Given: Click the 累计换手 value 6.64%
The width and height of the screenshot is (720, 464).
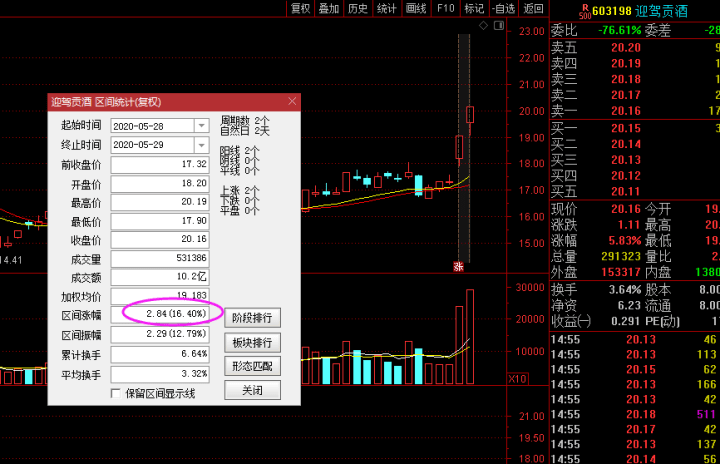Looking at the screenshot, I should (x=160, y=354).
